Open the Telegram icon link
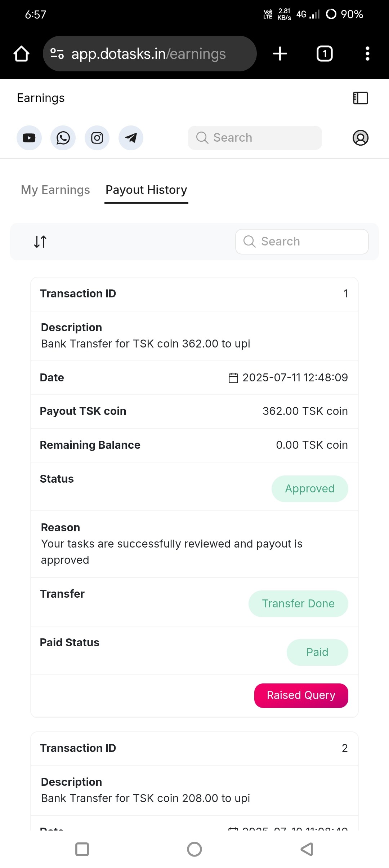 pyautogui.click(x=131, y=138)
